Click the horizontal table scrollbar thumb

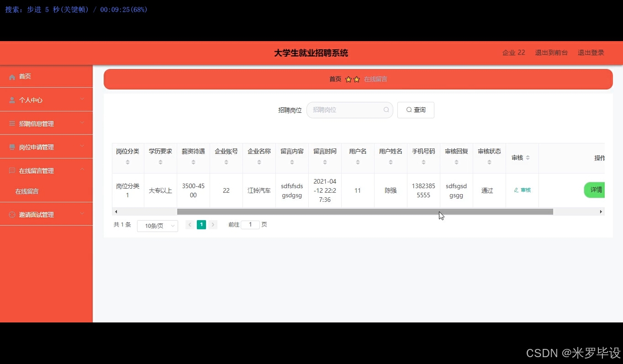pos(365,211)
